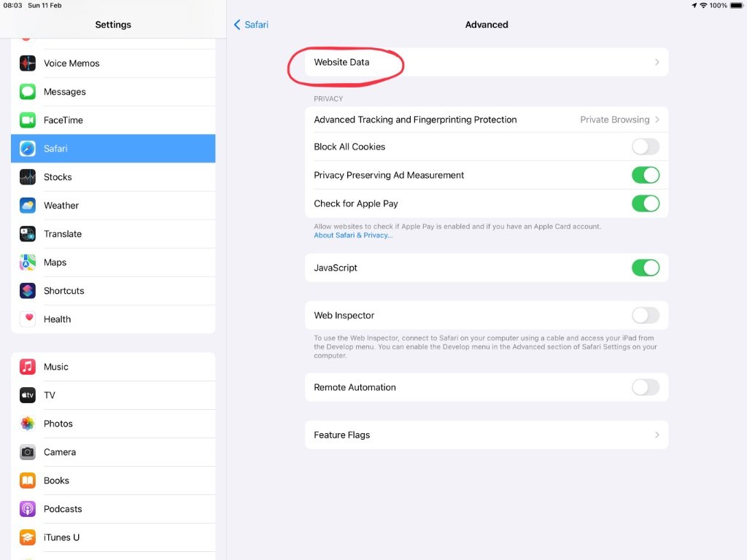Screen dimensions: 747x560
Task: Tap the chevron beside Private Browsing
Action: coord(657,120)
